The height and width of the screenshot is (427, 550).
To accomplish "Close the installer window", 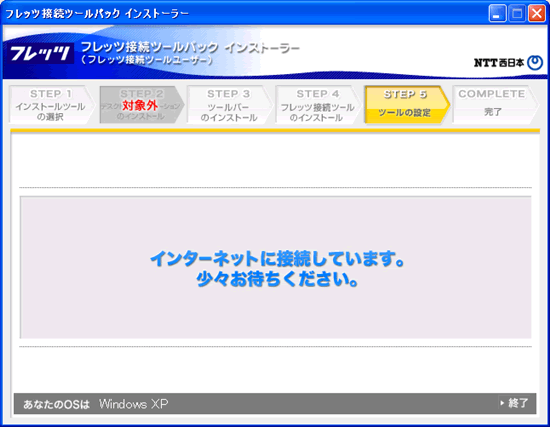I will [537, 14].
